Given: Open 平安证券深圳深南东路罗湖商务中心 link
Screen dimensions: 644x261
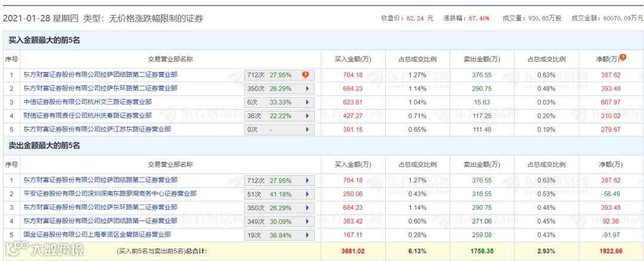Looking at the screenshot, I should [x=110, y=194].
